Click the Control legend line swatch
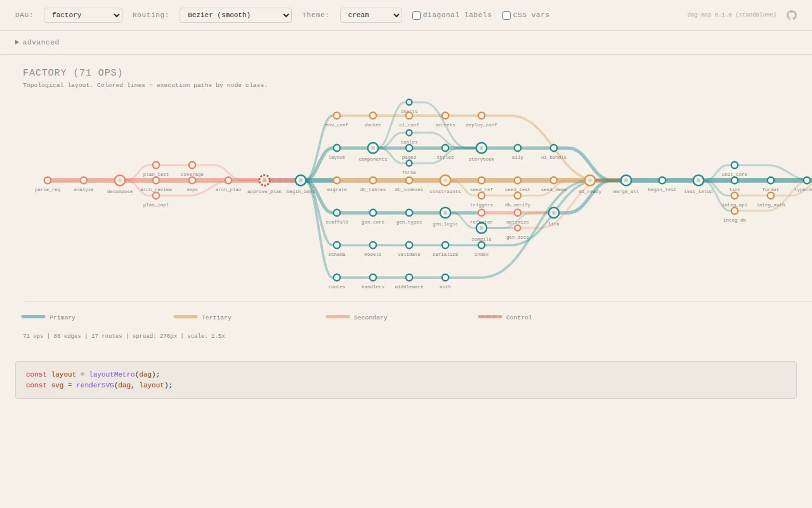The image size is (812, 508). 490,316
